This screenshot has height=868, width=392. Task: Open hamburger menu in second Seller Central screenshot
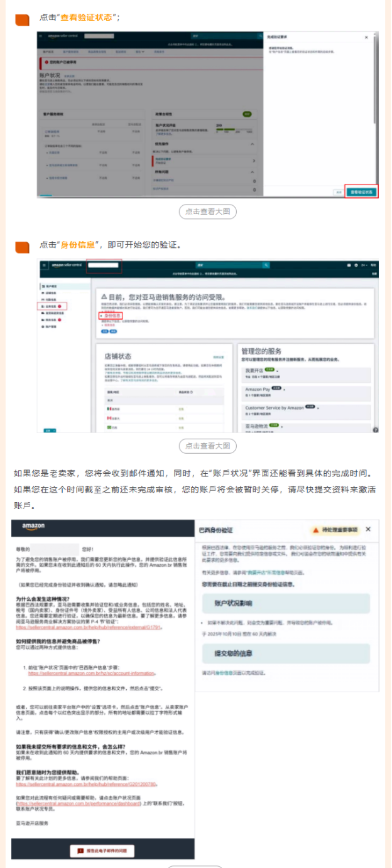tap(44, 265)
